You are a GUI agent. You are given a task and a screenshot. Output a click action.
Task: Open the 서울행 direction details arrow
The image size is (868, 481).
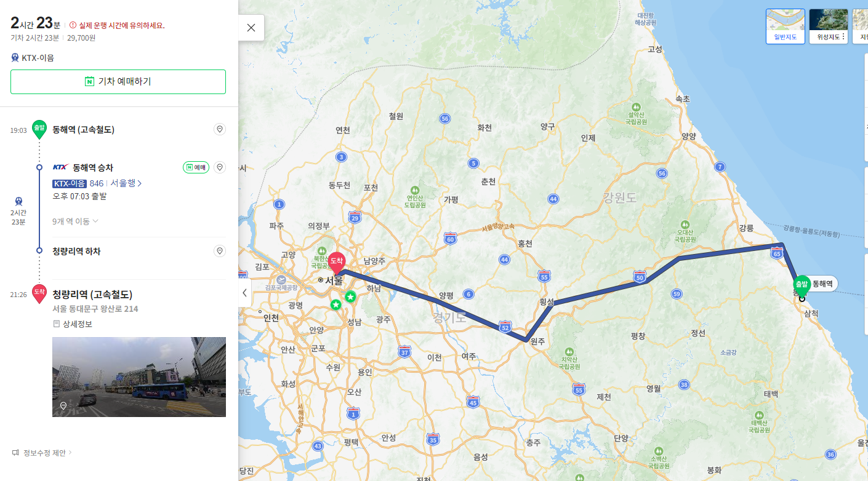click(x=126, y=183)
